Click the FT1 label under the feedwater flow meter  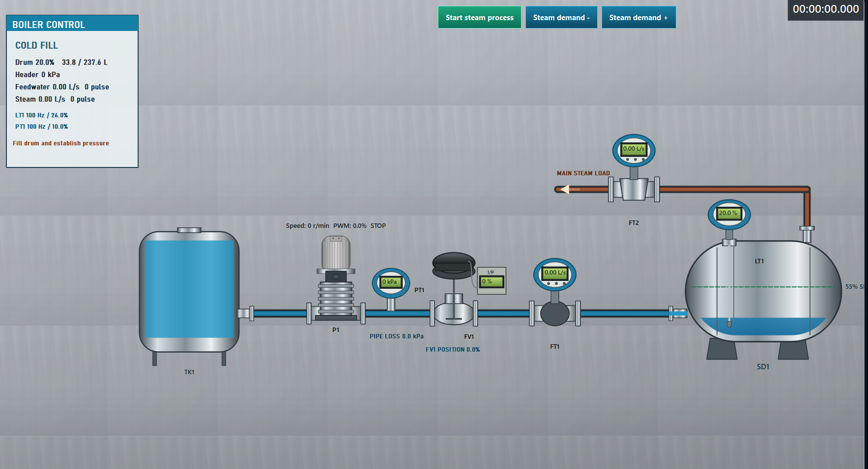click(555, 347)
